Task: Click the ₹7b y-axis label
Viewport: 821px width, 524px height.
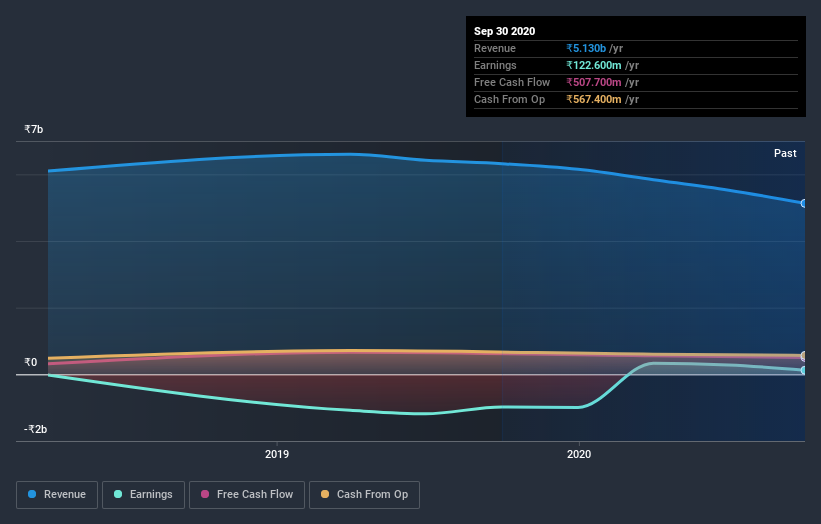Action: tap(34, 129)
